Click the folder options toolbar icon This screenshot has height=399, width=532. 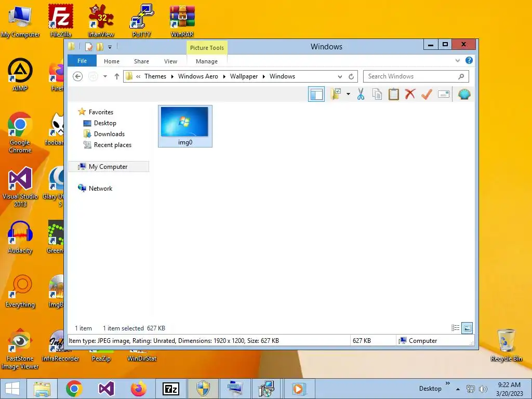pyautogui.click(x=336, y=94)
